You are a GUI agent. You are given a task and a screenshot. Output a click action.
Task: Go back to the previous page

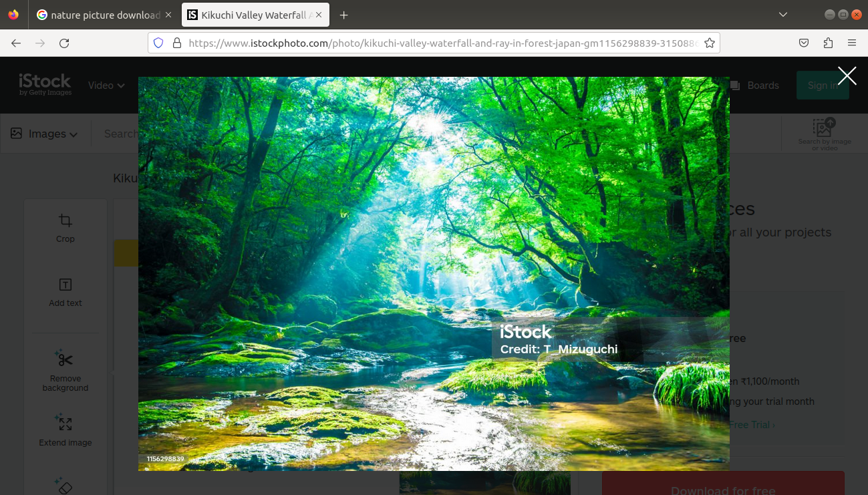coord(16,43)
